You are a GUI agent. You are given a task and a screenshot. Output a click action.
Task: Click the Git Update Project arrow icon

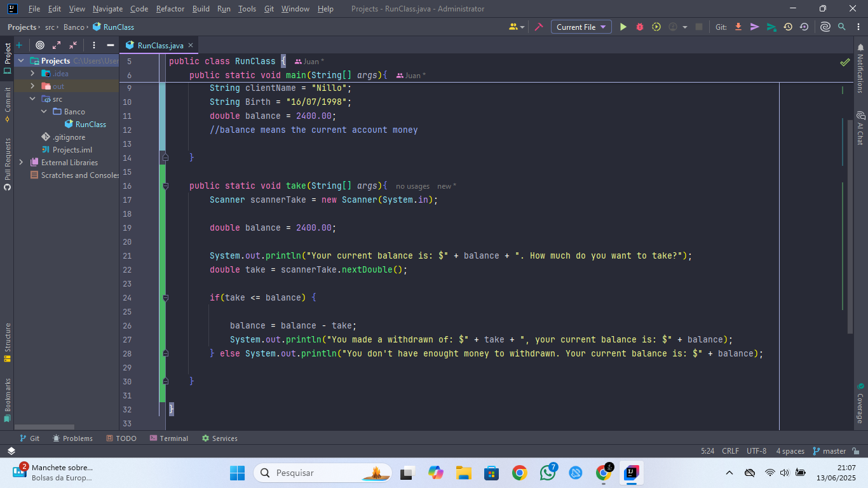pos(738,27)
